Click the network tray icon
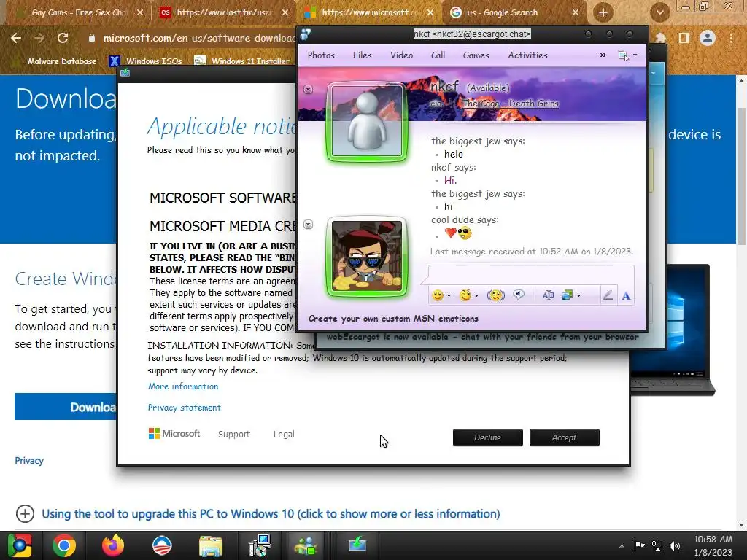747x560 pixels. tap(657, 546)
